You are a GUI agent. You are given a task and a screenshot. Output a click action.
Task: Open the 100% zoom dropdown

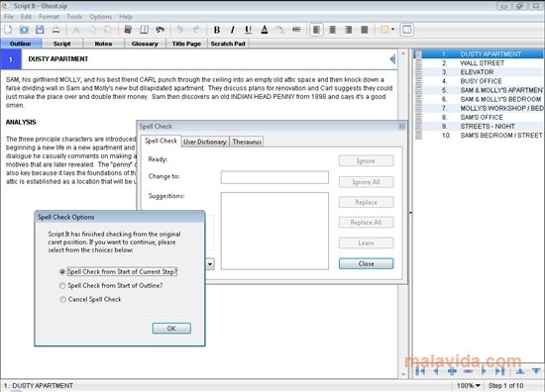pyautogui.click(x=468, y=385)
